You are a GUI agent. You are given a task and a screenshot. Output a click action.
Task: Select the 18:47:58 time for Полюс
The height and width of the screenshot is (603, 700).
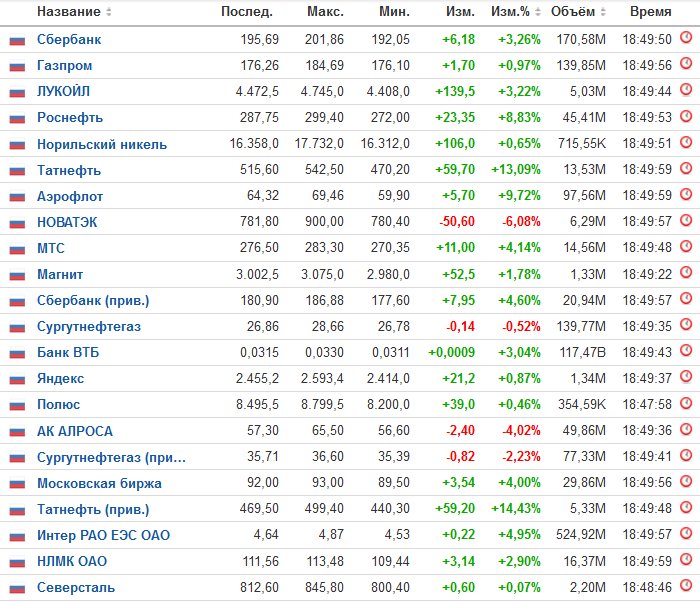(647, 404)
